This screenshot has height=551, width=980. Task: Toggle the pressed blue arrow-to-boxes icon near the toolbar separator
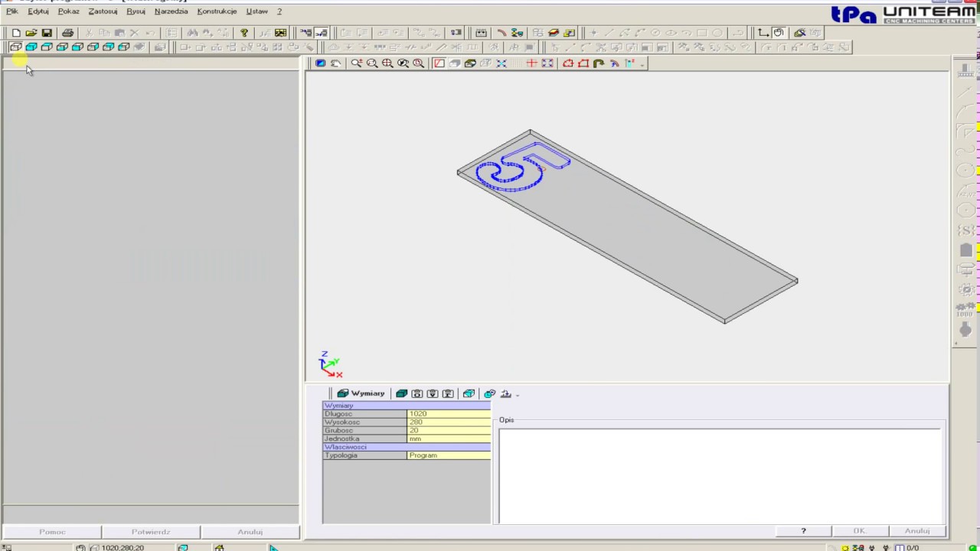pos(321,33)
